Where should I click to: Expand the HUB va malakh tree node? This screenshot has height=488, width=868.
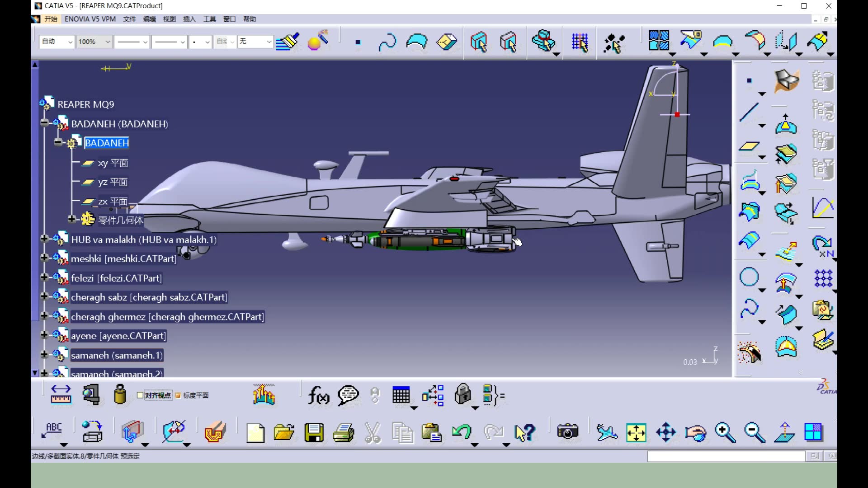click(44, 239)
